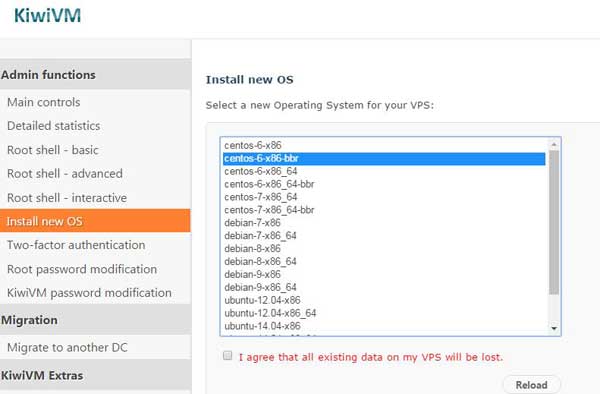Click Migration section header
Viewport: 600px width, 394px height.
(95, 320)
